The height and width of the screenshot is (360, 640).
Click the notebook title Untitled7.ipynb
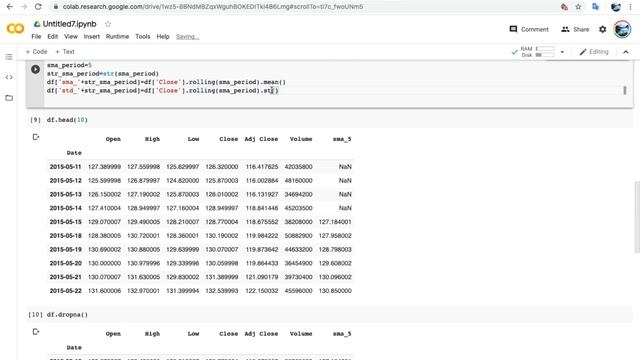(69, 24)
